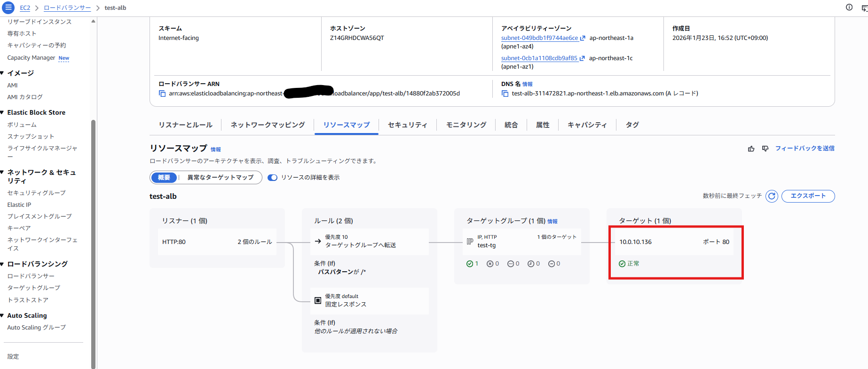Open subnet-0cb1a1108cdb9af85 external link icon

coord(582,58)
